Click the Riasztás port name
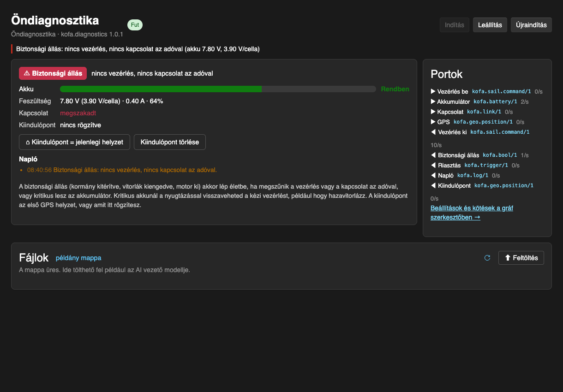563x392 pixels. click(x=449, y=165)
